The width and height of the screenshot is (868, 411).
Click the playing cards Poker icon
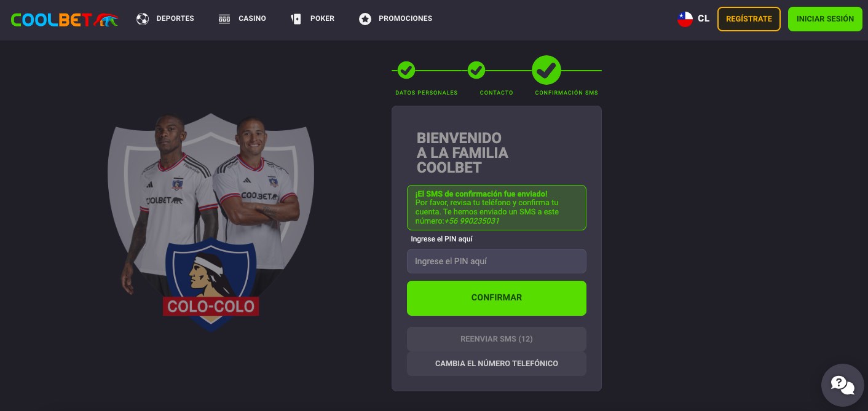(x=296, y=19)
